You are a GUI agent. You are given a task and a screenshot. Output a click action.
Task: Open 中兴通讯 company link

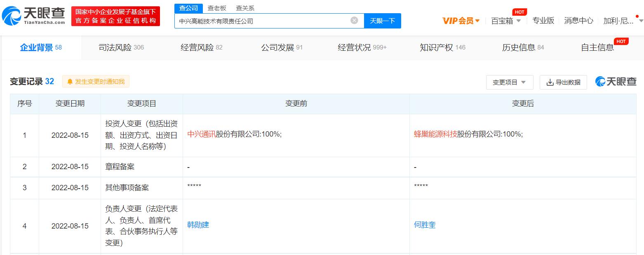(x=201, y=134)
